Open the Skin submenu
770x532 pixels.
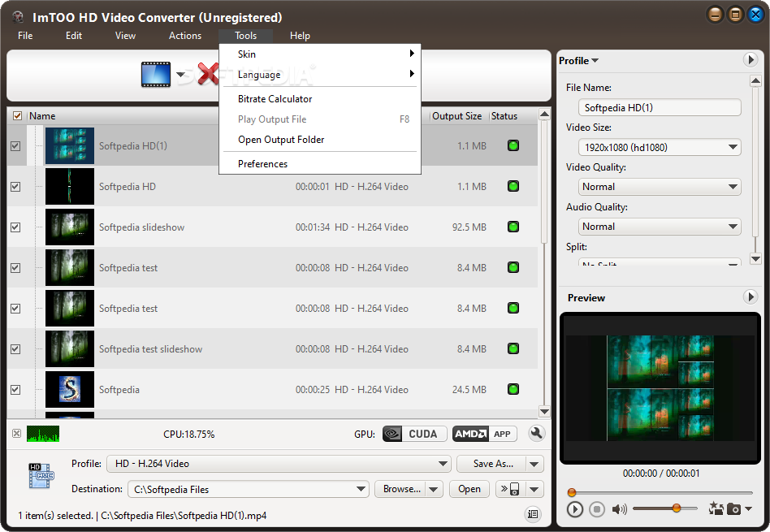[x=320, y=54]
